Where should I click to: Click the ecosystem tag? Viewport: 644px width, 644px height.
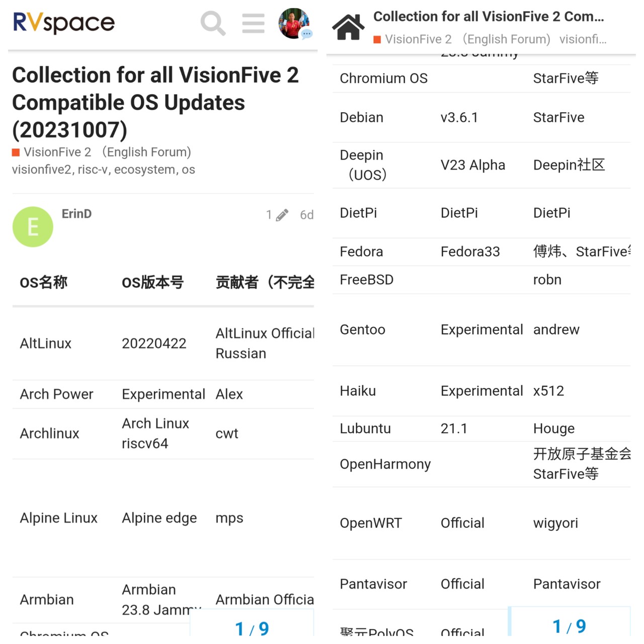(145, 170)
